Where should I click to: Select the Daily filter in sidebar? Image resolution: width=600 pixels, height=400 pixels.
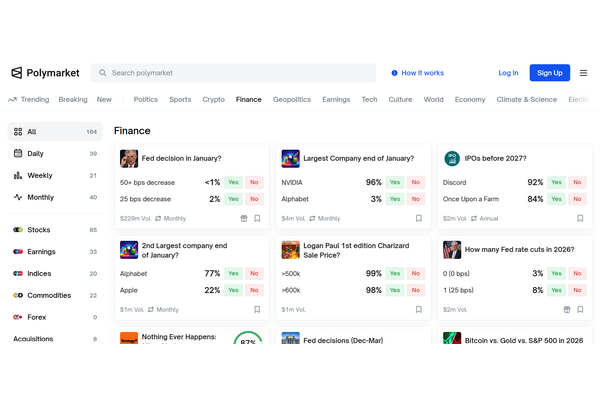click(35, 154)
